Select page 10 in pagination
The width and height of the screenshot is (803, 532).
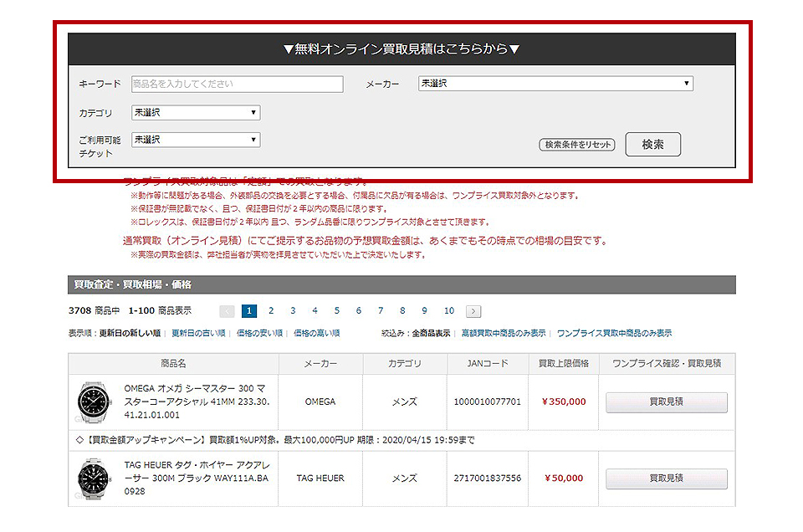449,311
